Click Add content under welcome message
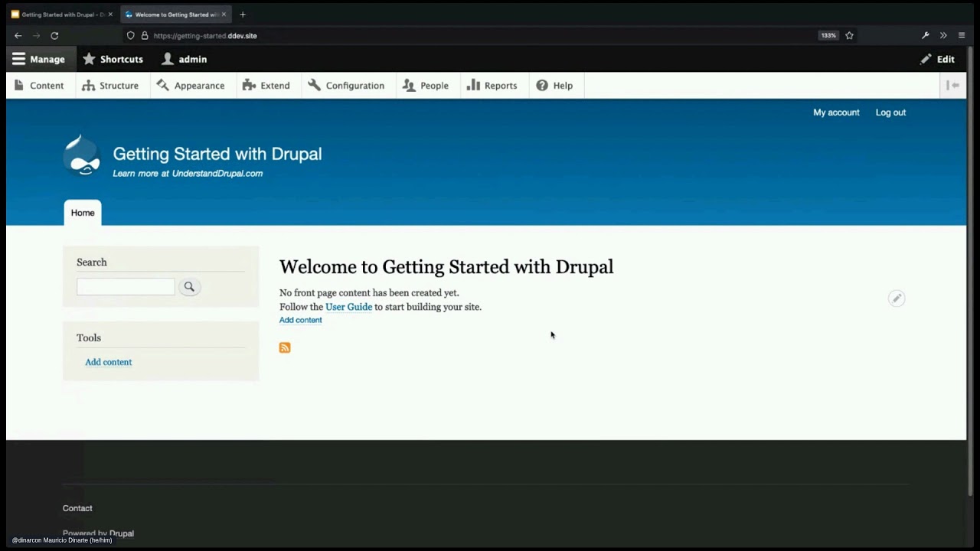Screen dimensions: 980x551 (300, 320)
